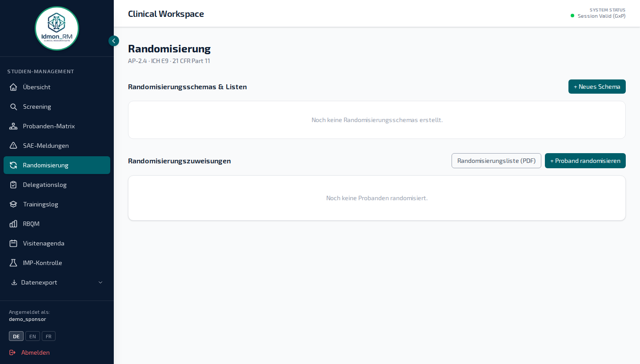Switch language to FR
This screenshot has height=364, width=640.
(x=48, y=336)
